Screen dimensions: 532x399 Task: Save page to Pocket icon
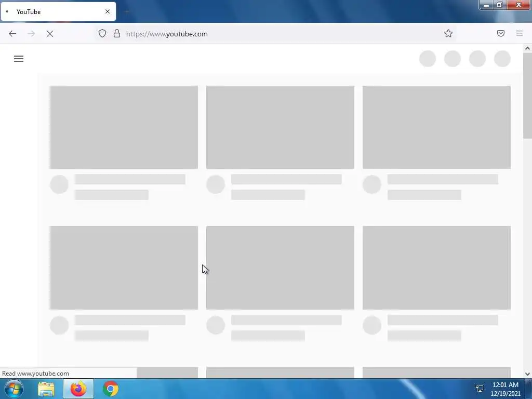[x=501, y=33]
